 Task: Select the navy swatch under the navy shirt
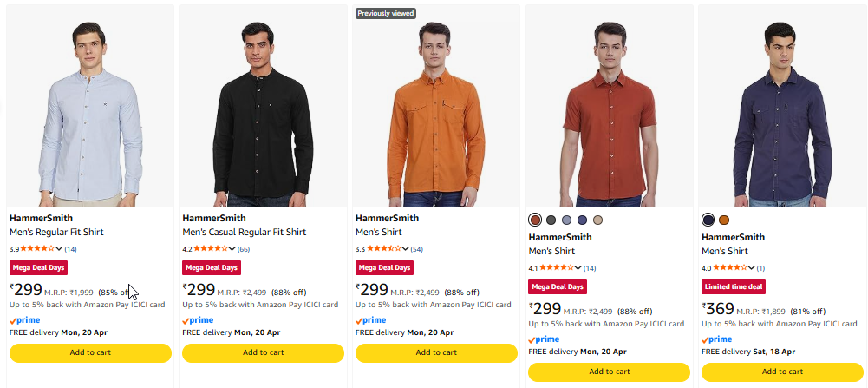(x=708, y=220)
